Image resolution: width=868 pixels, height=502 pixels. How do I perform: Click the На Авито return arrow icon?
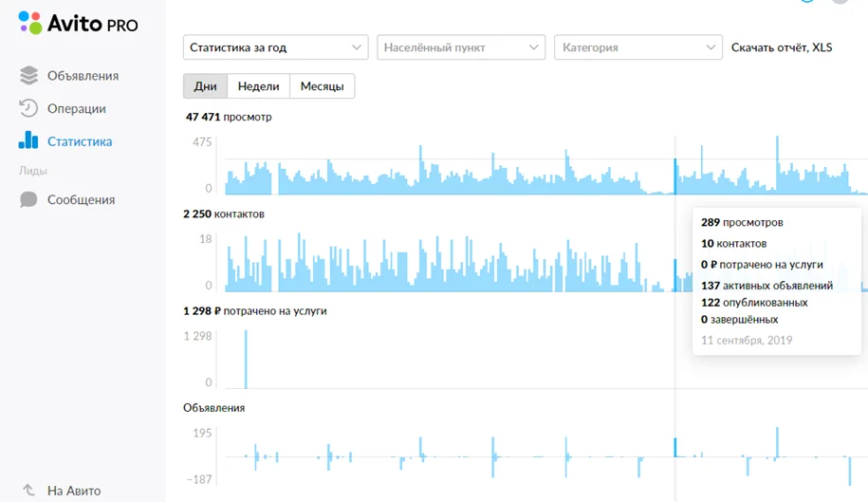coord(28,490)
